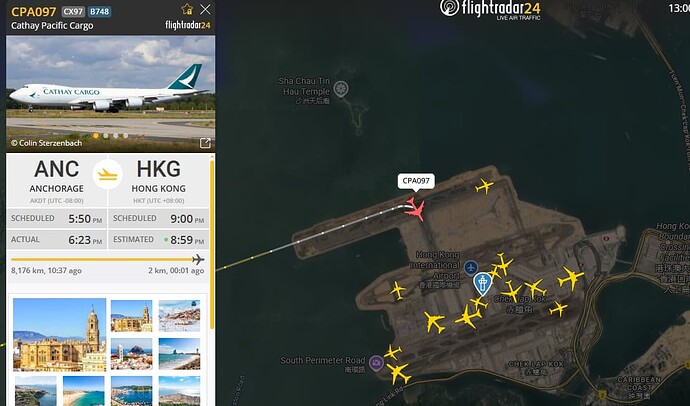Viewport: 690px width, 406px height.
Task: Click the Hong Kong airport control tower pin
Action: tap(482, 284)
